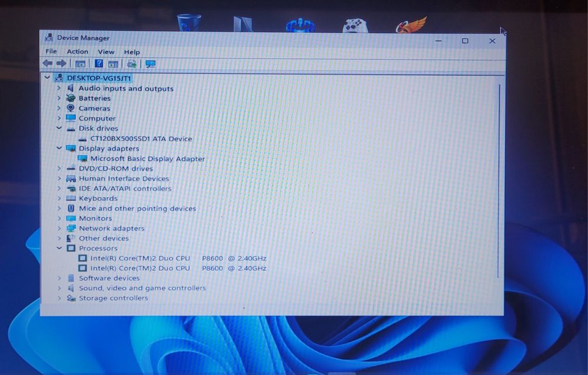This screenshot has height=375, width=588.
Task: Select the Disk drives label
Action: click(98, 128)
